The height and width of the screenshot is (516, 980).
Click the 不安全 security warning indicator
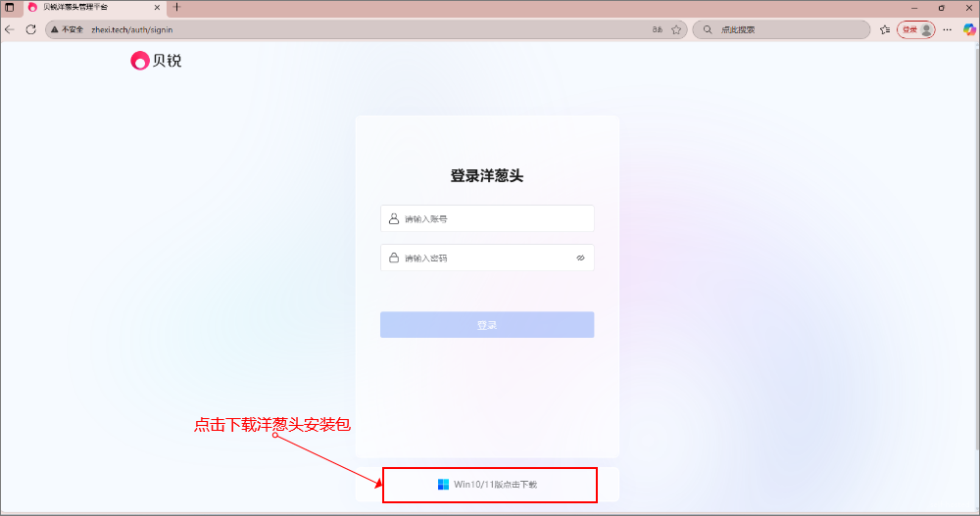point(68,29)
